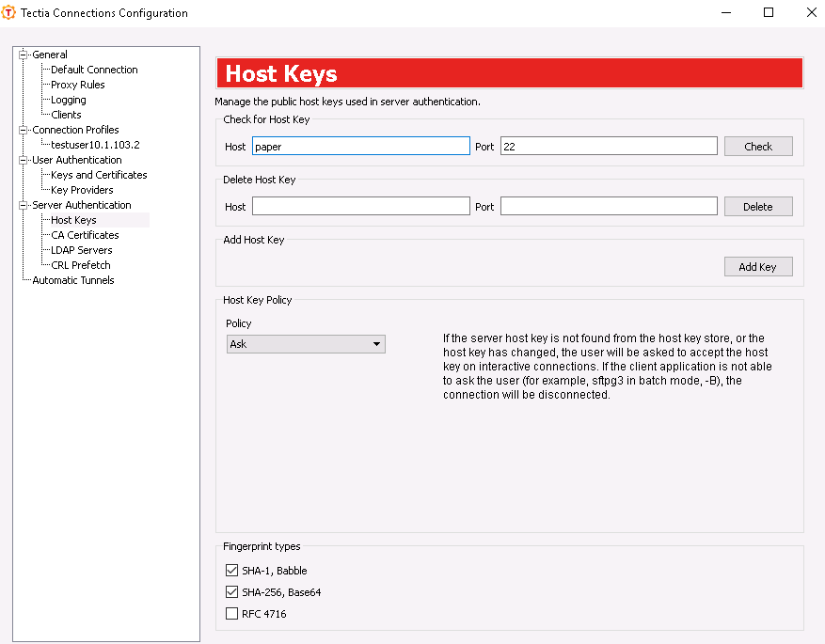This screenshot has height=644, width=825.
Task: Go to LDAP Servers settings
Action: [82, 250]
